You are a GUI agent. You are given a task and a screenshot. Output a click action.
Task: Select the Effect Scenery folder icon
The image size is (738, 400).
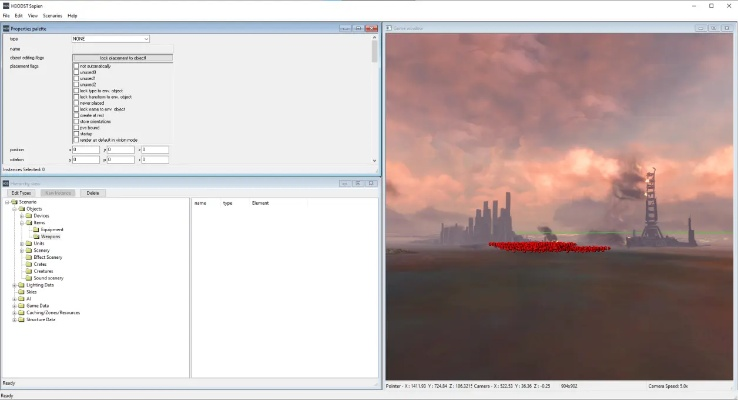coord(29,257)
